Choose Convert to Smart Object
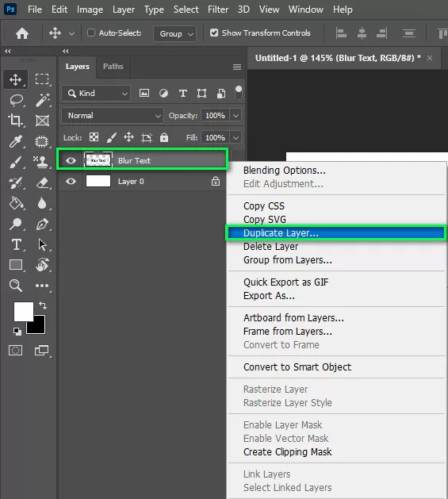This screenshot has width=448, height=499. pyautogui.click(x=297, y=367)
